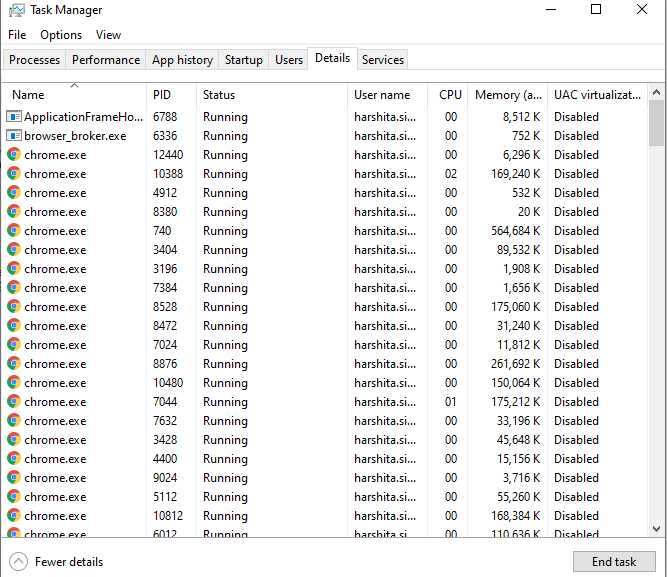Sort by the PID column header

[171, 94]
